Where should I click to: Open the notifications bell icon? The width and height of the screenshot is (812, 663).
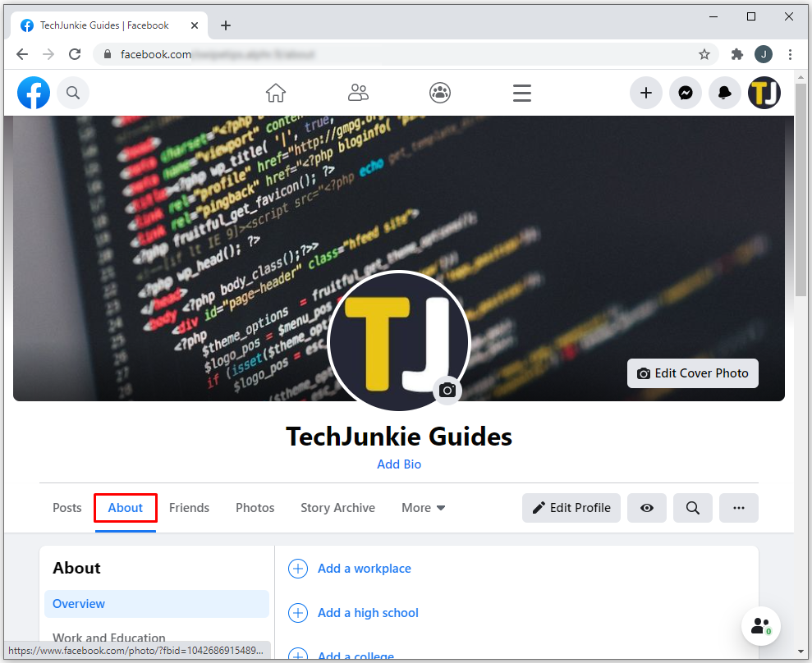pos(725,93)
